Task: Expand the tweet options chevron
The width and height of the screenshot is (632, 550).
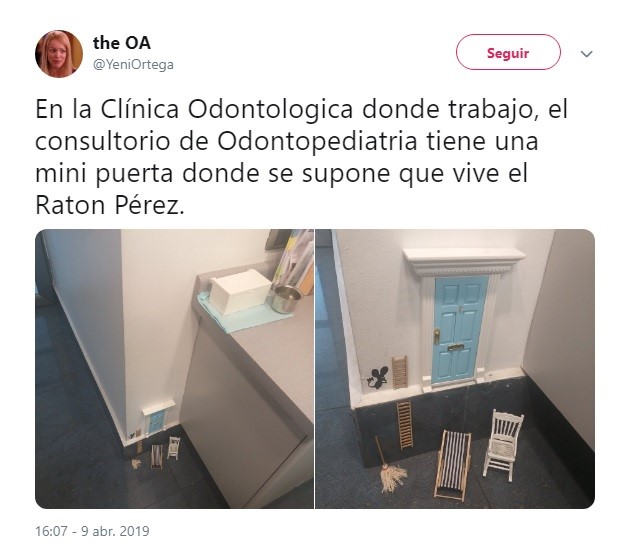Action: pyautogui.click(x=586, y=54)
